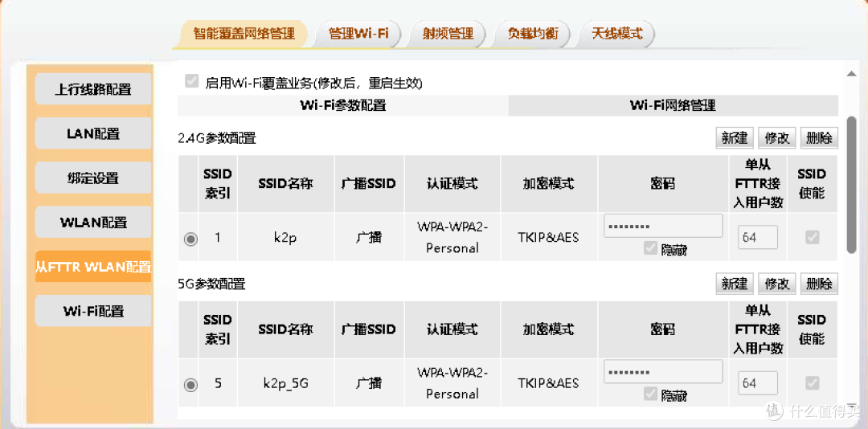Toggle 隐藏 password checkbox for k2p
Screen dimensions: 868x429
coord(650,248)
